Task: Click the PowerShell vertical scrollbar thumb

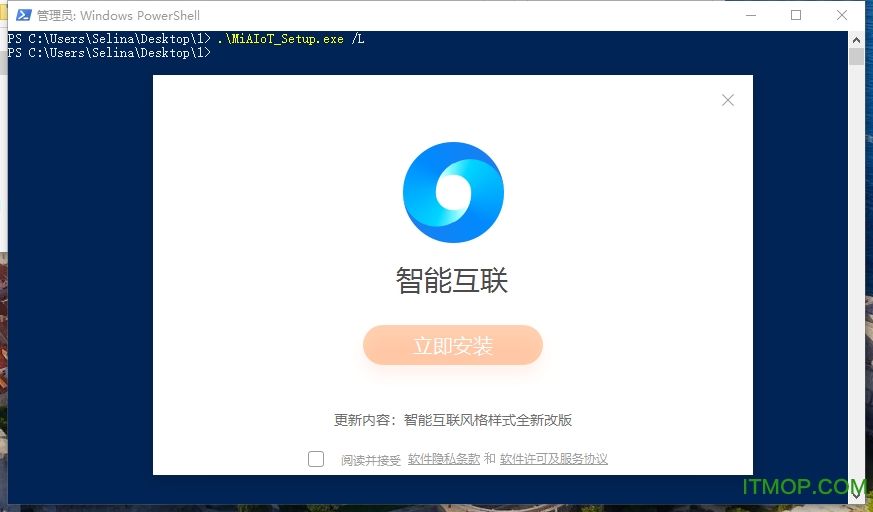Action: point(856,56)
